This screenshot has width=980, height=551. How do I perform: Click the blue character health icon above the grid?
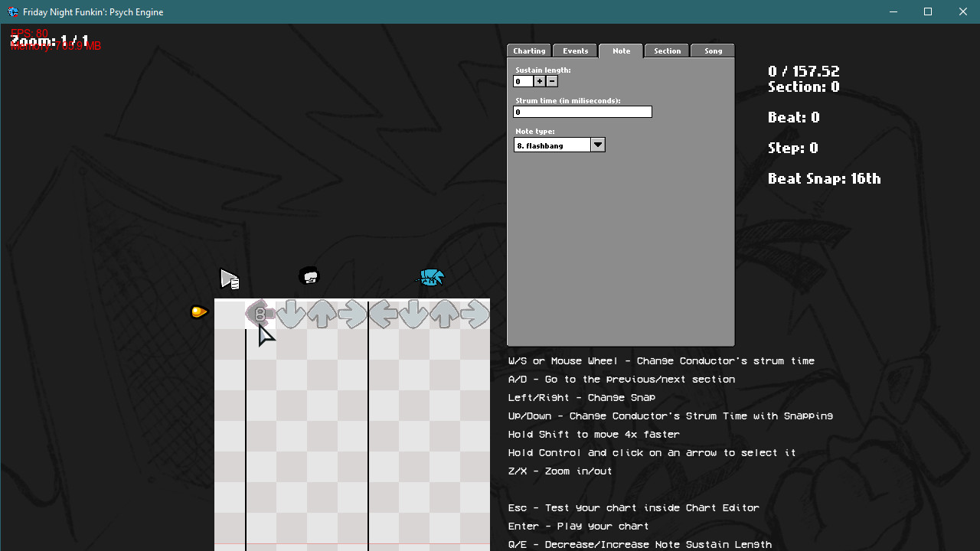[x=430, y=278]
